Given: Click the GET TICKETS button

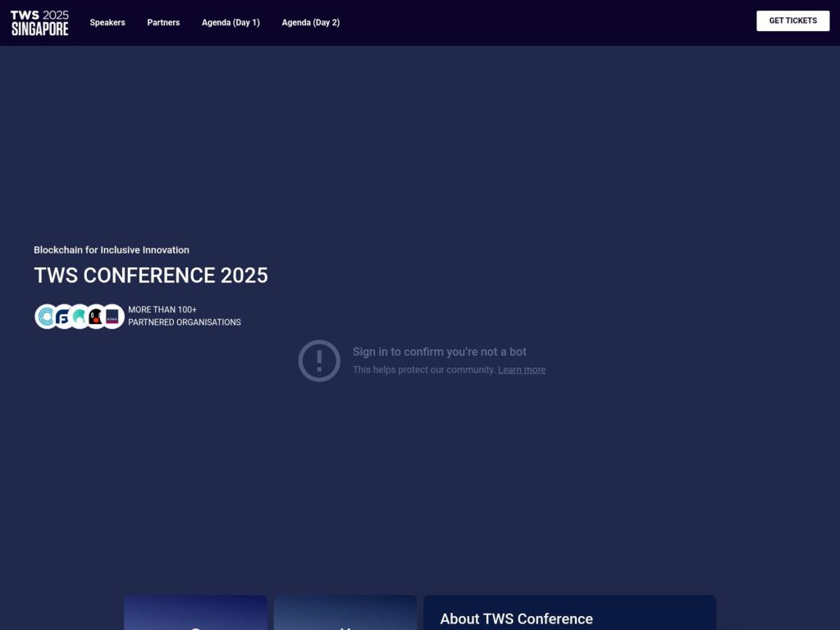Looking at the screenshot, I should tap(792, 21).
